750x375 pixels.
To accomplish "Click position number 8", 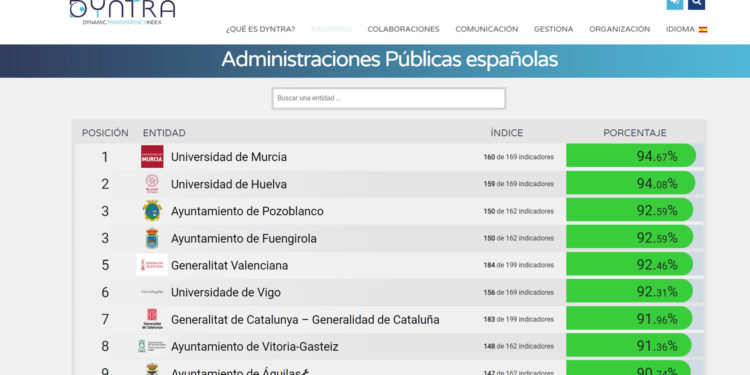I will (x=105, y=346).
